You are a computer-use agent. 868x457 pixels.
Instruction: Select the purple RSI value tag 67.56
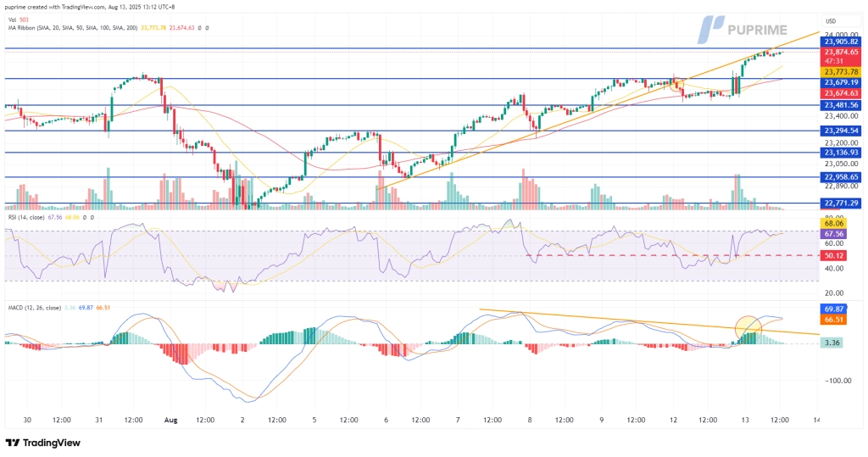click(832, 233)
